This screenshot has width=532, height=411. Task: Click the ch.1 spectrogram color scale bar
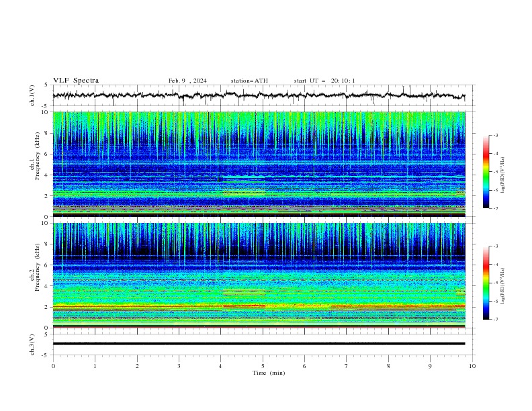tap(486, 172)
